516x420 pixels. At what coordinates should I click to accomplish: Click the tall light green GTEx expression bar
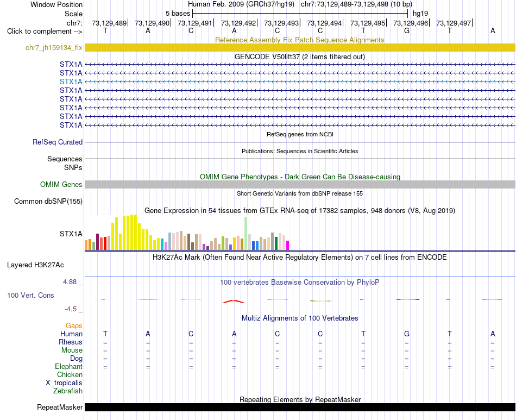point(246,234)
